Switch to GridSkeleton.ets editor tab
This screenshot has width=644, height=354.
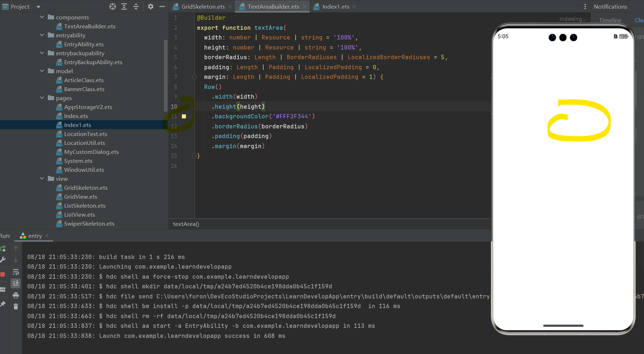coord(203,6)
